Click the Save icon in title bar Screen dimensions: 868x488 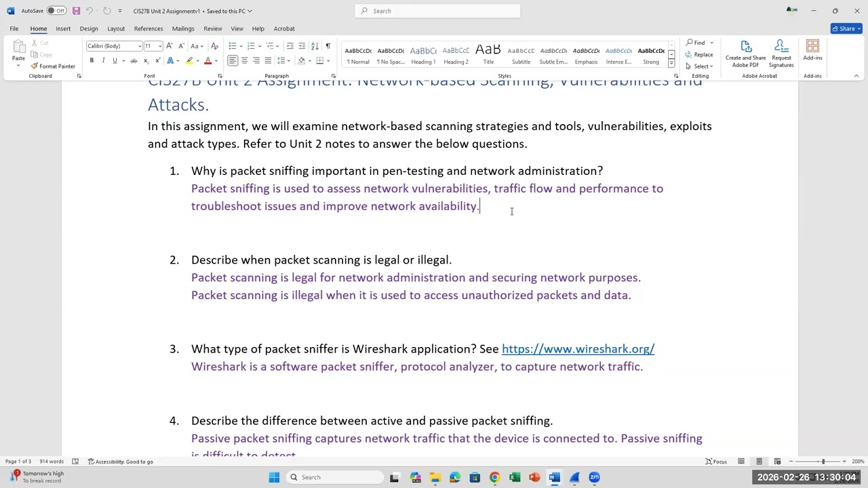pos(76,11)
